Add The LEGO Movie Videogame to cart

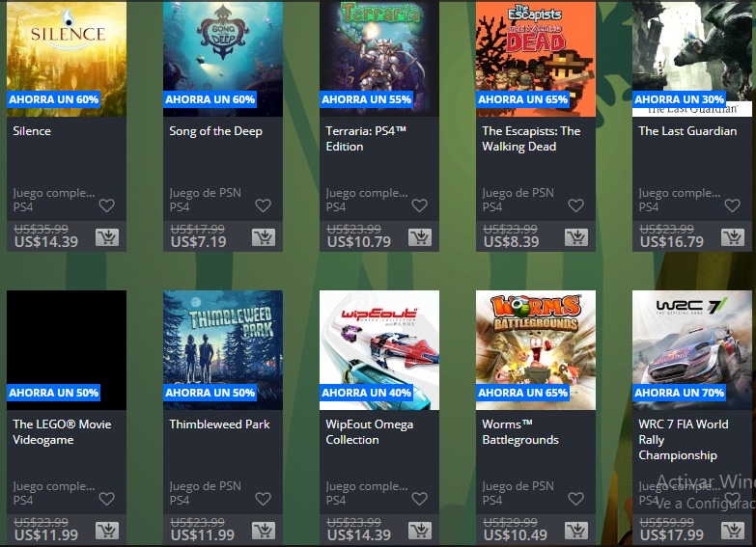point(107,531)
